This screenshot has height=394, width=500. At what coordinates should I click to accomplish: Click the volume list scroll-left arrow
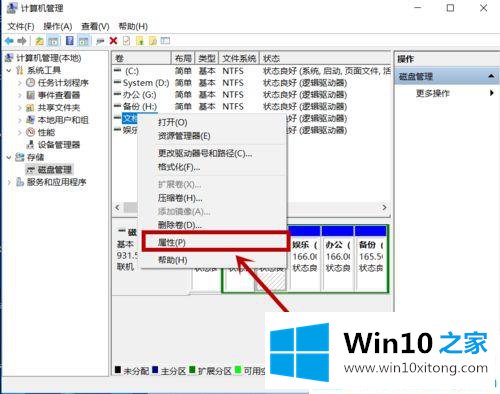[117, 207]
